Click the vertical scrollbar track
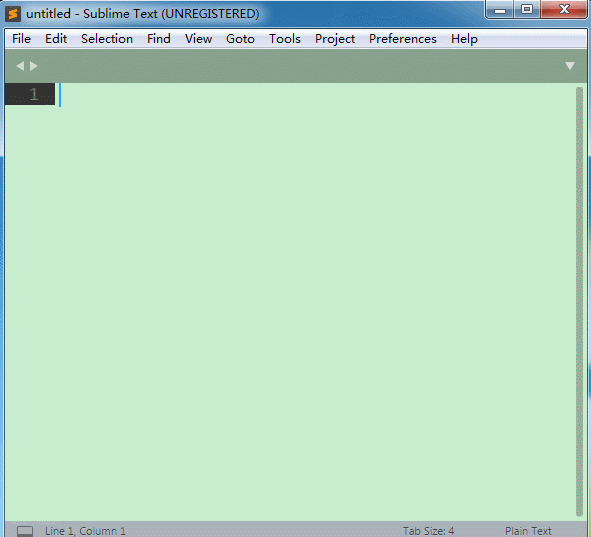 point(579,301)
